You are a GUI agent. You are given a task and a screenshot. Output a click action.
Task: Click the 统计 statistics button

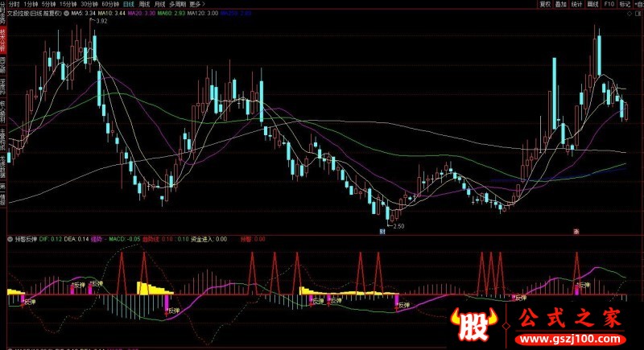coord(577,4)
